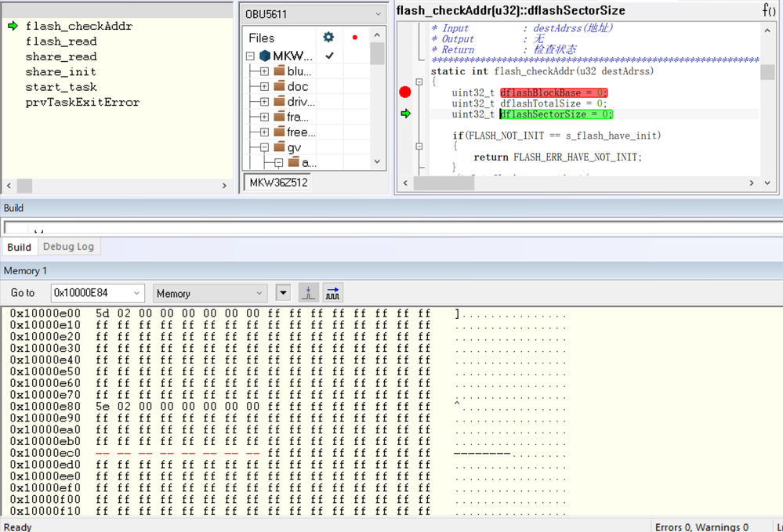This screenshot has width=783, height=532.
Task: Click the gear icon in the Files header
Action: click(328, 37)
